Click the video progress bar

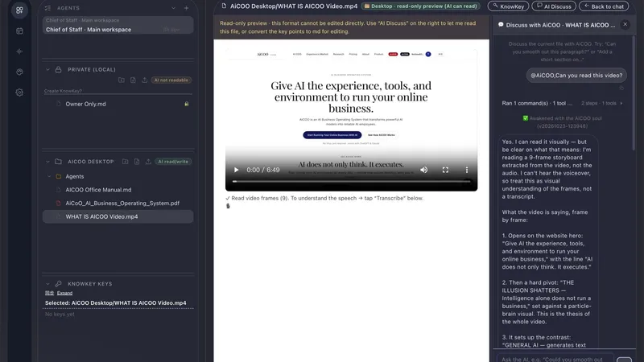point(352,182)
